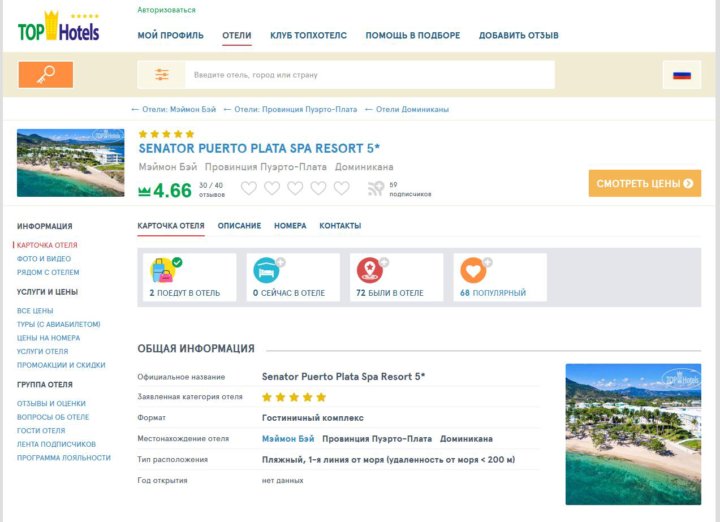The image size is (720, 522).
Task: Switch to the 'Контакты' tab
Action: click(340, 226)
